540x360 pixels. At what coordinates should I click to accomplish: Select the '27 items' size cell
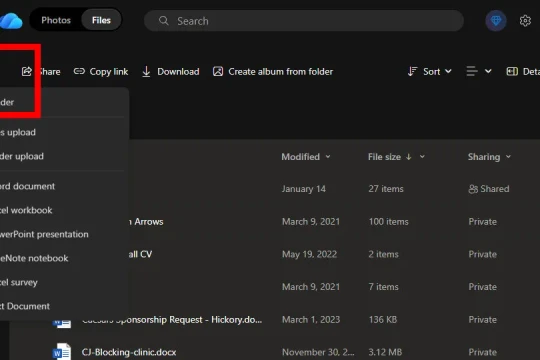[x=386, y=189]
